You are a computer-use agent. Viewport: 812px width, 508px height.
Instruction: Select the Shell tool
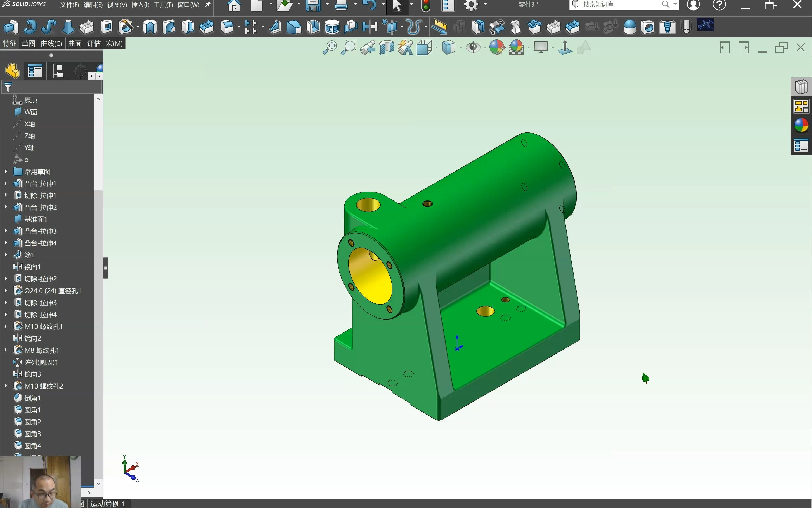pyautogui.click(x=313, y=27)
